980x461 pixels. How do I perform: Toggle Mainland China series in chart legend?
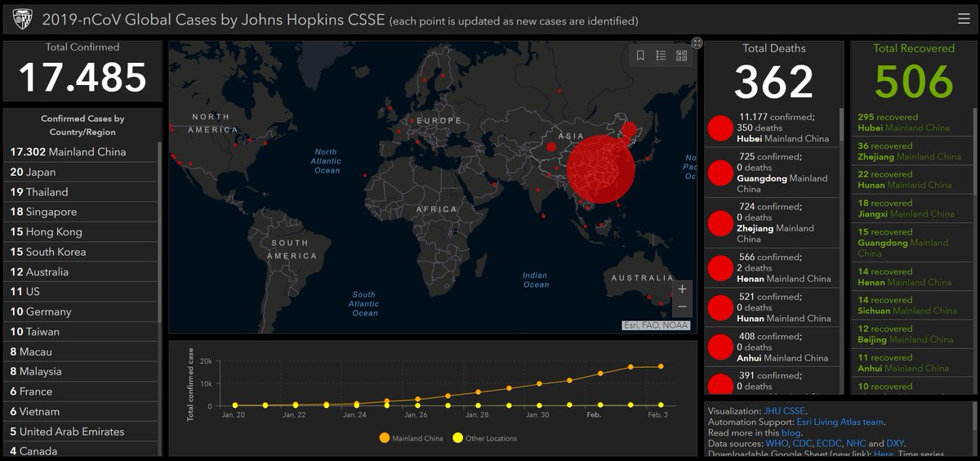[411, 438]
